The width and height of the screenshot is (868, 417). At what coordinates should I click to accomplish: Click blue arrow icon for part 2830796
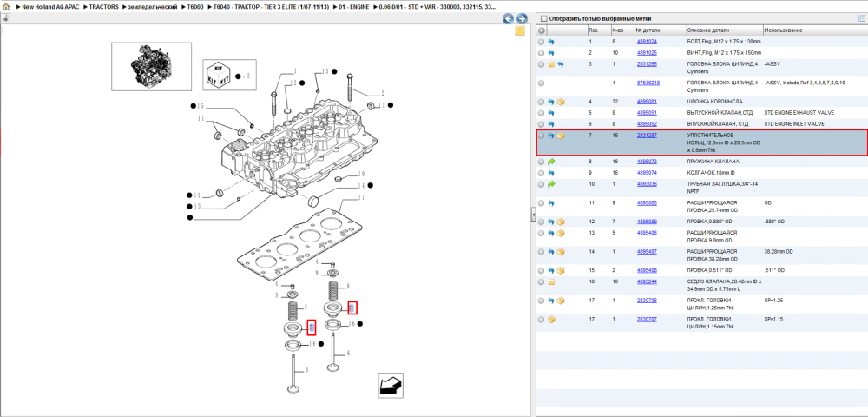point(551,301)
